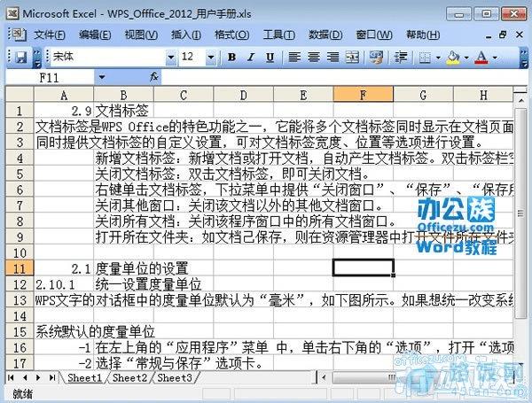532x403 pixels.
Task: Click Excel icon in title bar
Action: 12,13
